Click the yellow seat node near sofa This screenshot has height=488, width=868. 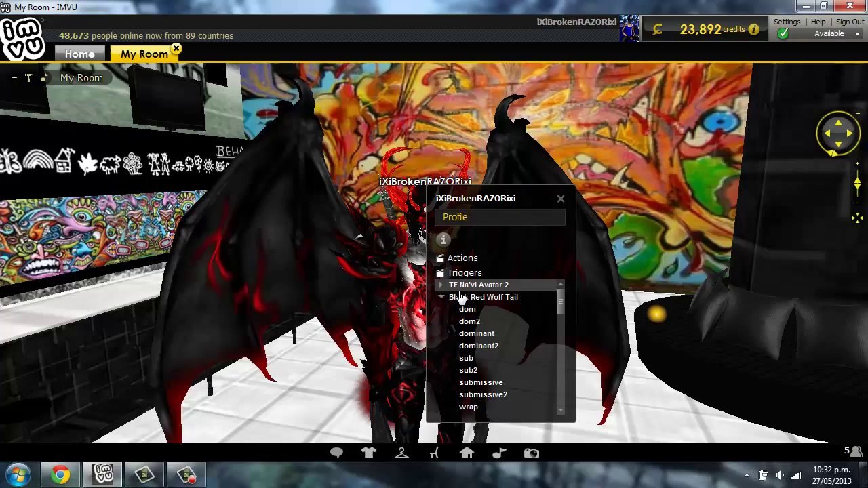[656, 314]
